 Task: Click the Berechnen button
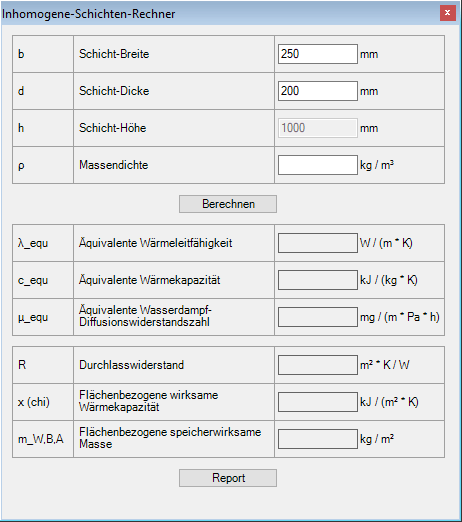[x=228, y=204]
